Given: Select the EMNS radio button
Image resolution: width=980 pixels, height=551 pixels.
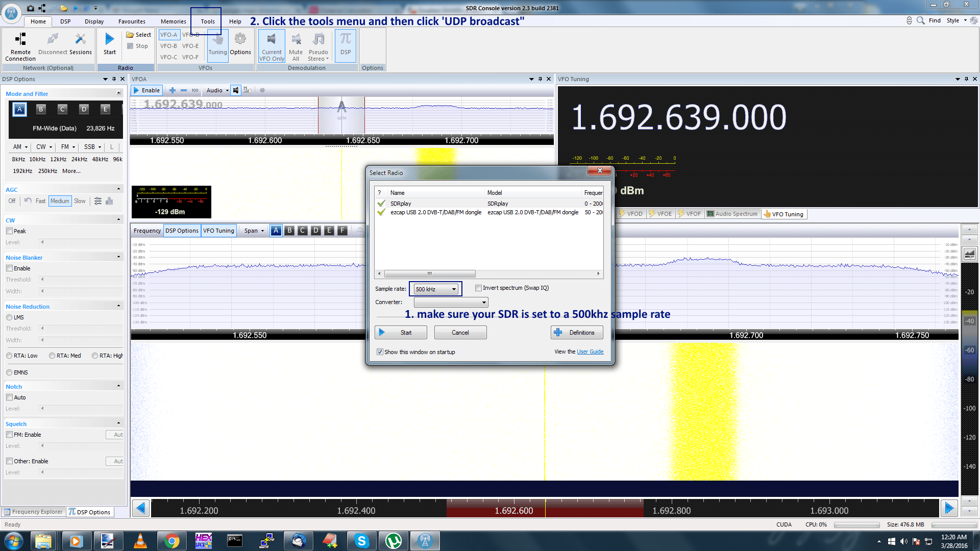Looking at the screenshot, I should coord(9,372).
